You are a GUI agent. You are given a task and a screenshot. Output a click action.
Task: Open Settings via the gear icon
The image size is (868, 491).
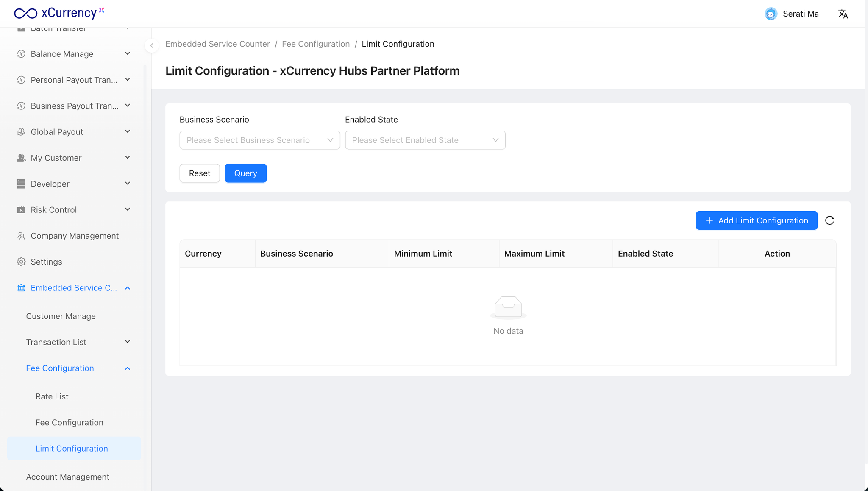point(21,262)
